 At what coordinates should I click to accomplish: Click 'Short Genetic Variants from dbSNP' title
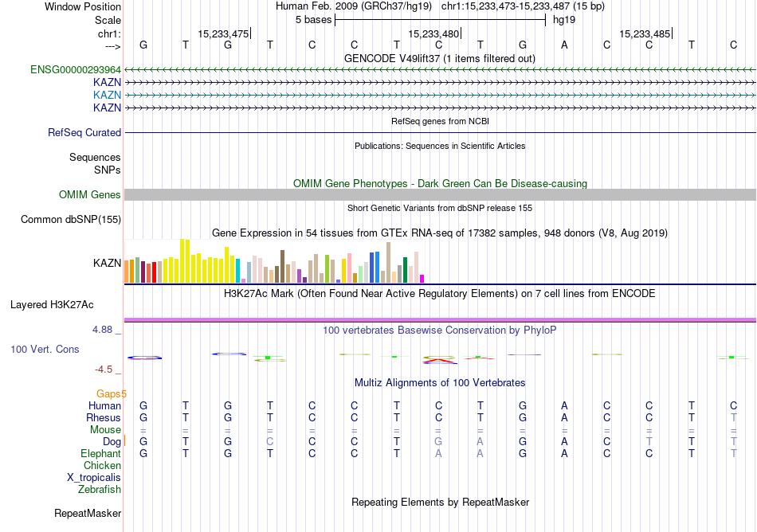[439, 209]
